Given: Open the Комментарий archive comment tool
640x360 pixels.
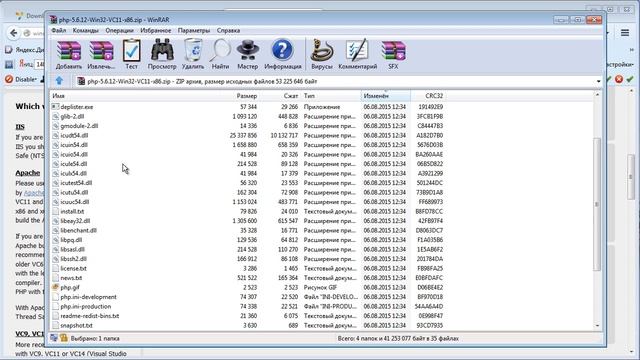Looking at the screenshot, I should click(358, 54).
